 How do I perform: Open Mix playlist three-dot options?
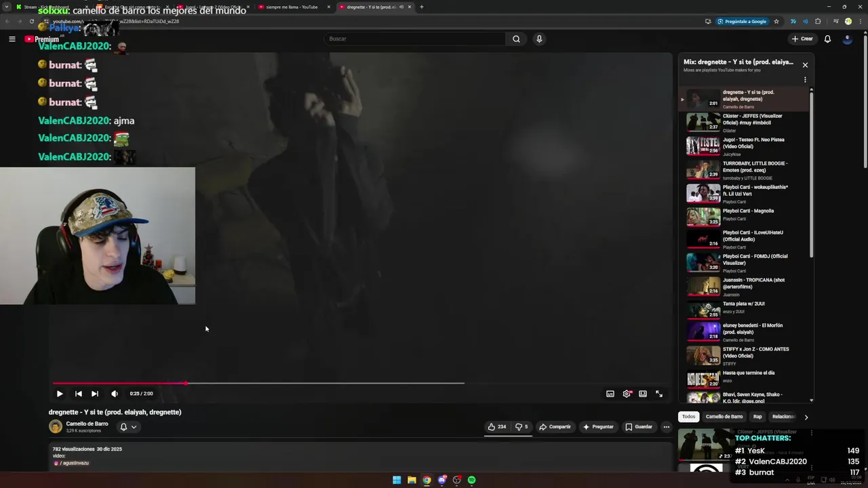805,80
